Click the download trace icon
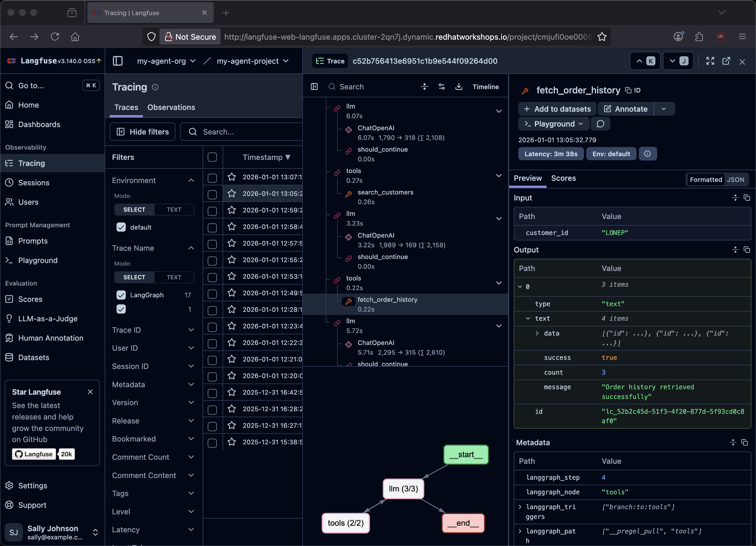 (x=459, y=87)
